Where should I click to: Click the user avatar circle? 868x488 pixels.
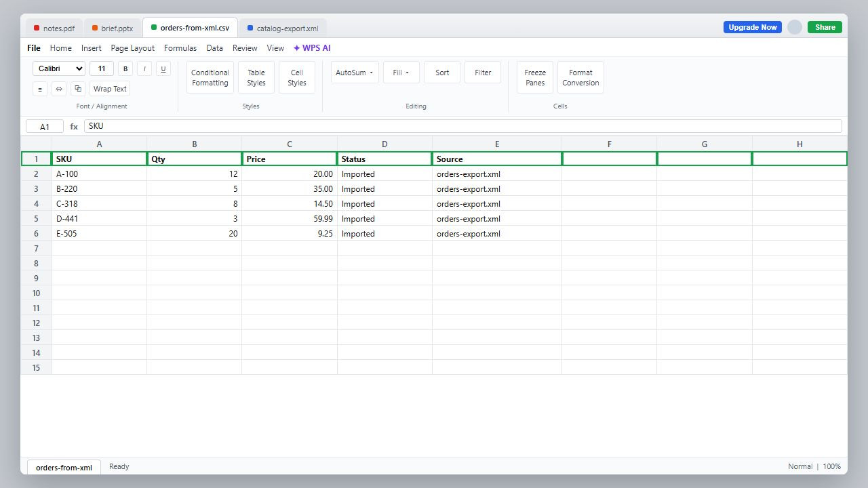pyautogui.click(x=795, y=27)
